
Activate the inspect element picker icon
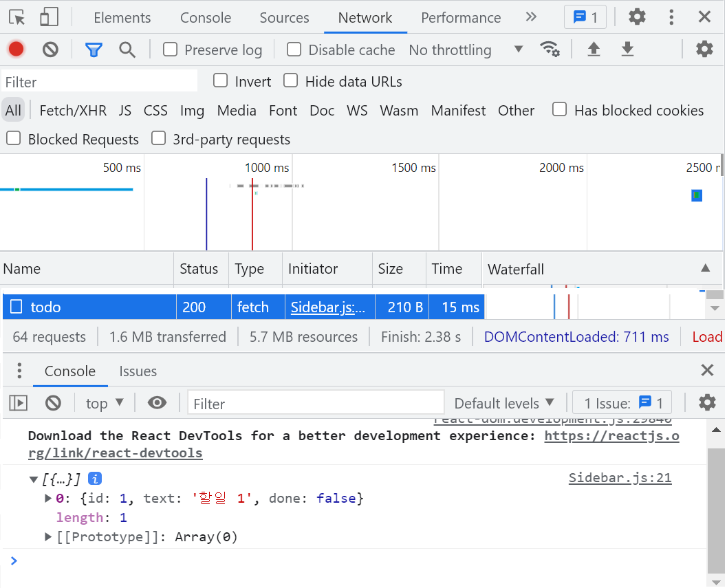click(17, 18)
